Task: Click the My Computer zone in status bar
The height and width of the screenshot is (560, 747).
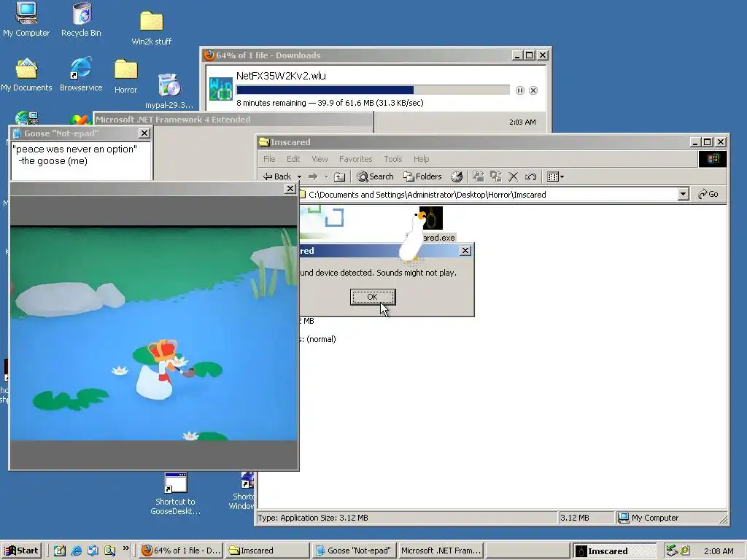Action: [648, 518]
